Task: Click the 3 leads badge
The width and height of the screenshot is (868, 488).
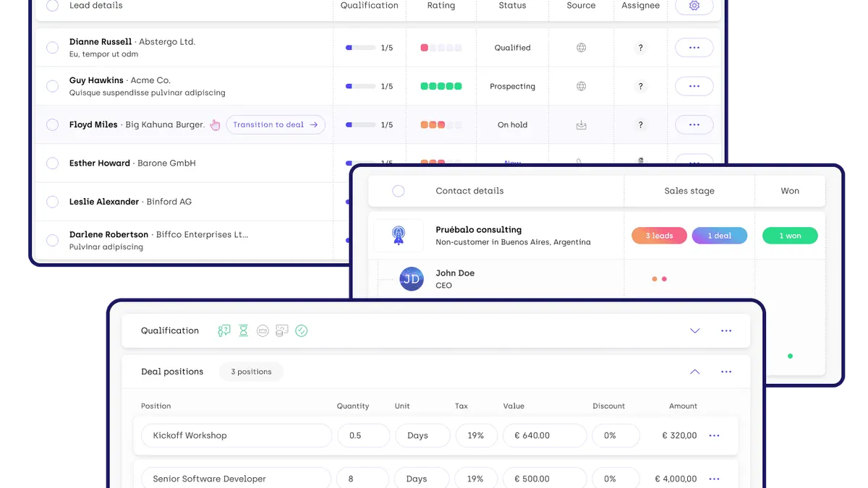Action: 659,236
